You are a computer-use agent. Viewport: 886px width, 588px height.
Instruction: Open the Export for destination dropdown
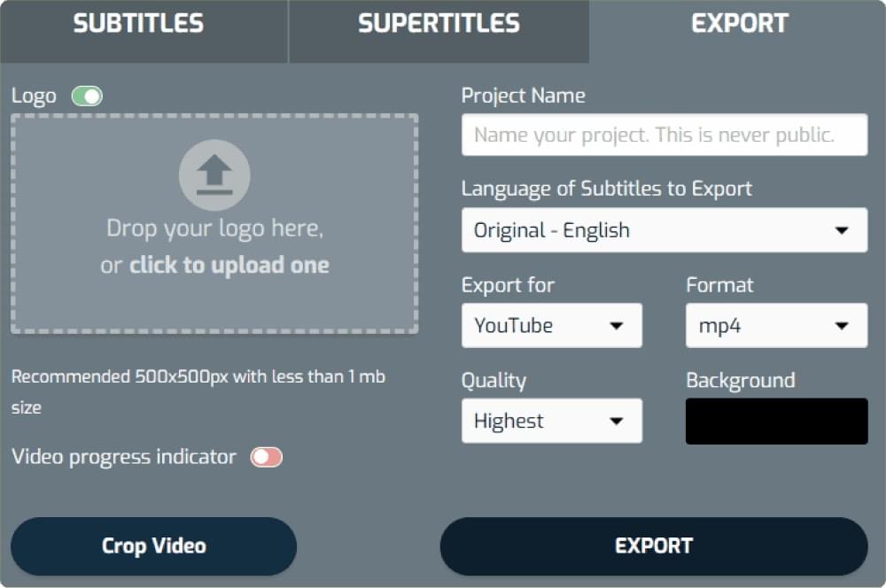[551, 325]
